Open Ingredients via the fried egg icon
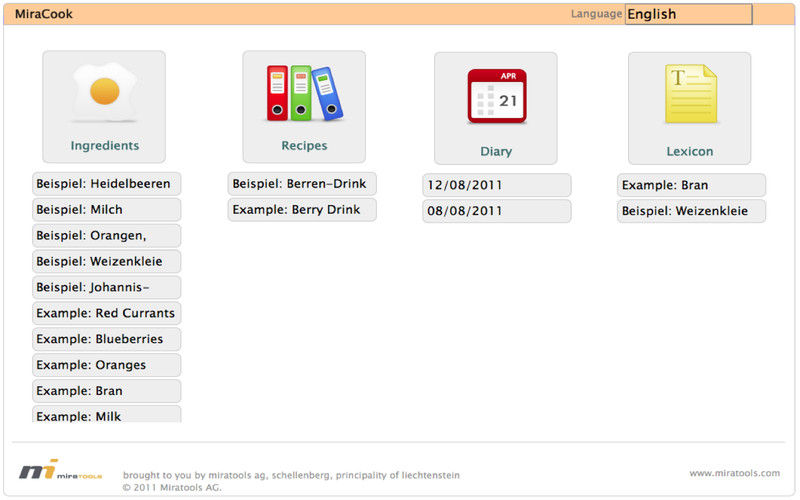This screenshot has width=800, height=500. pyautogui.click(x=105, y=92)
